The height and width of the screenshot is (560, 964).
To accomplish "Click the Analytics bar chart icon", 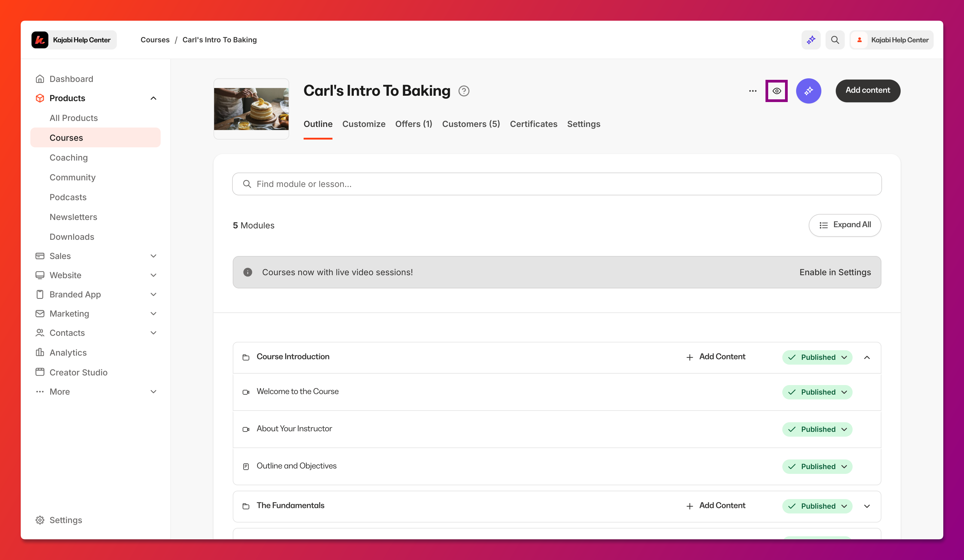I will [40, 352].
